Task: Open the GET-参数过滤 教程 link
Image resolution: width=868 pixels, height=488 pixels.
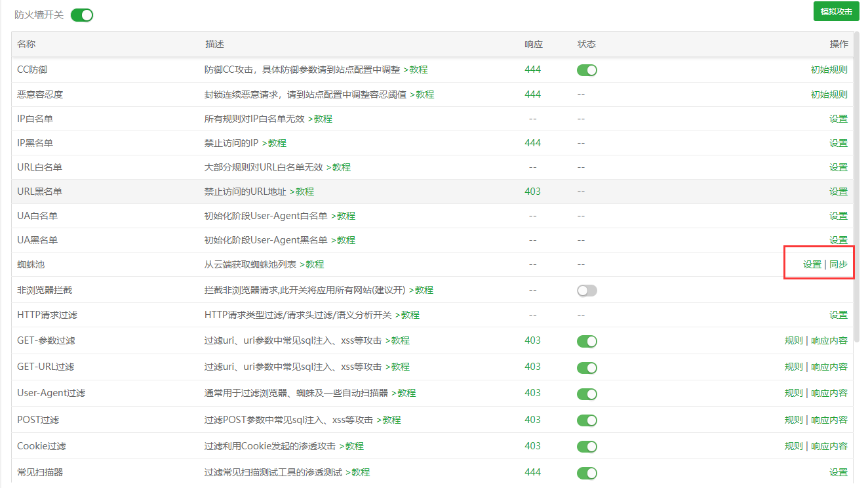Action: pos(397,340)
